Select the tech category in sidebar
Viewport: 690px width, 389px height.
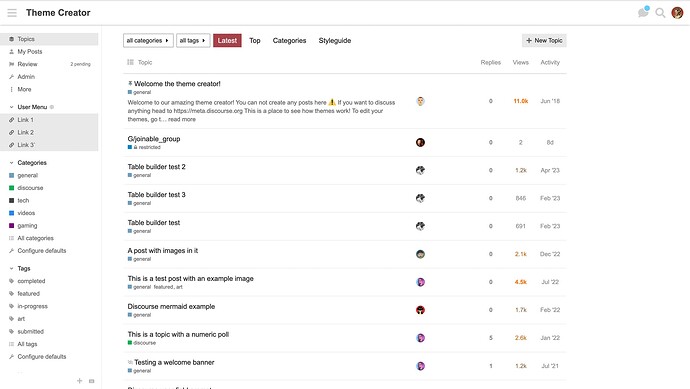(x=49, y=200)
